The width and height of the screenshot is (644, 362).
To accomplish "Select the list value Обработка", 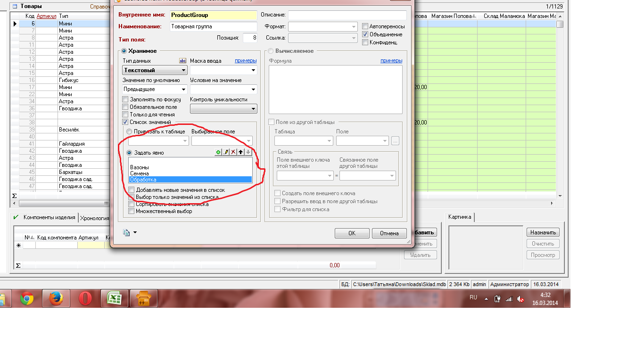I will tap(190, 180).
